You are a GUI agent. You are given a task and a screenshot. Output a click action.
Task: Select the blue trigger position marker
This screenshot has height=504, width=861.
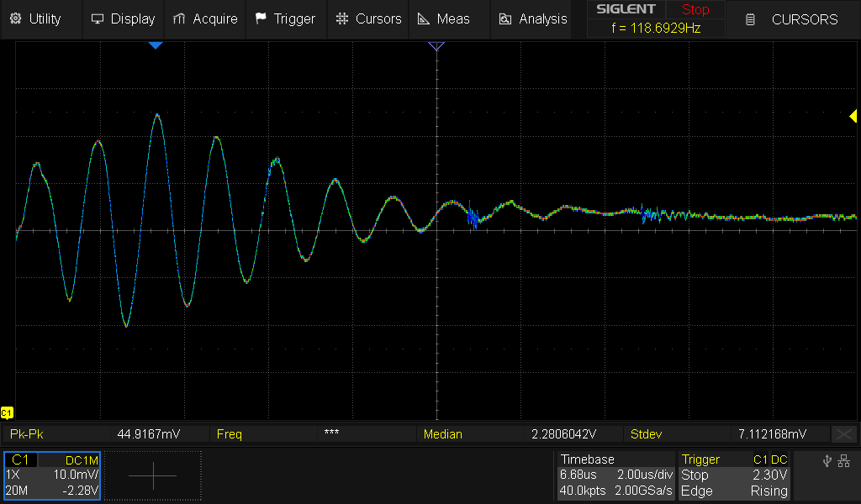click(x=155, y=45)
